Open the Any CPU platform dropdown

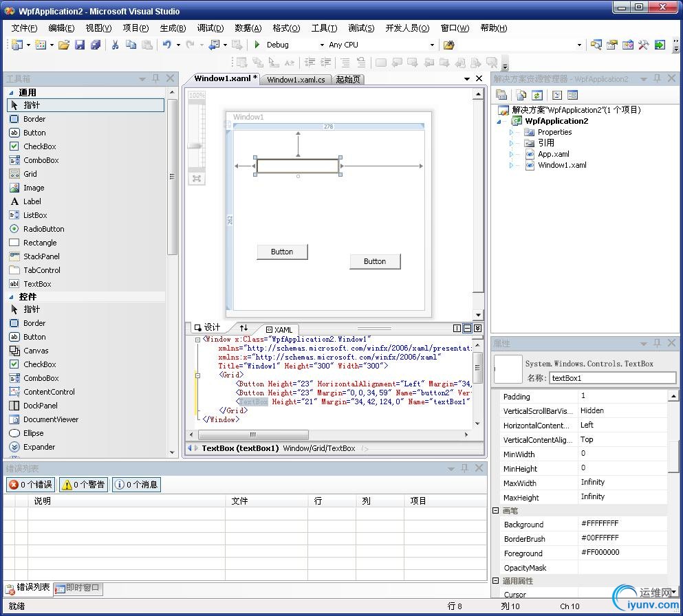point(432,45)
